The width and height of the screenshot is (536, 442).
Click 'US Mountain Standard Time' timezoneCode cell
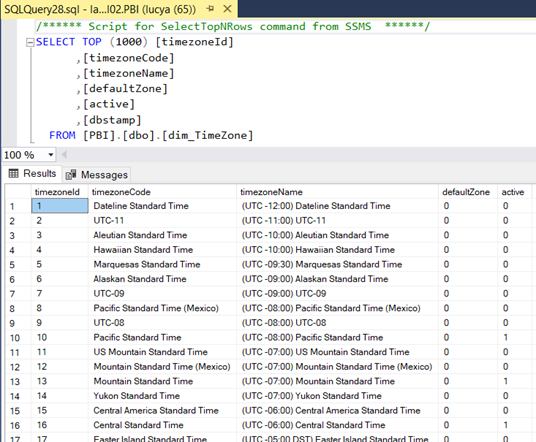click(162, 352)
